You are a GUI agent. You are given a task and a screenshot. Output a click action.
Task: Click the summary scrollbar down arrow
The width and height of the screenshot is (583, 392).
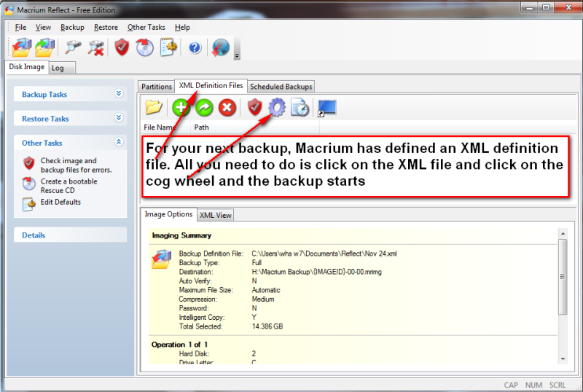563,359
